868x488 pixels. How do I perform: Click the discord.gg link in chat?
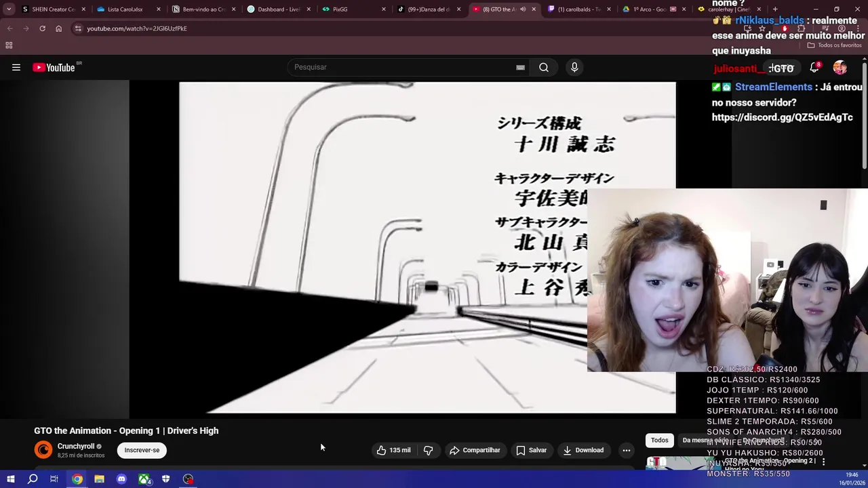tap(782, 117)
